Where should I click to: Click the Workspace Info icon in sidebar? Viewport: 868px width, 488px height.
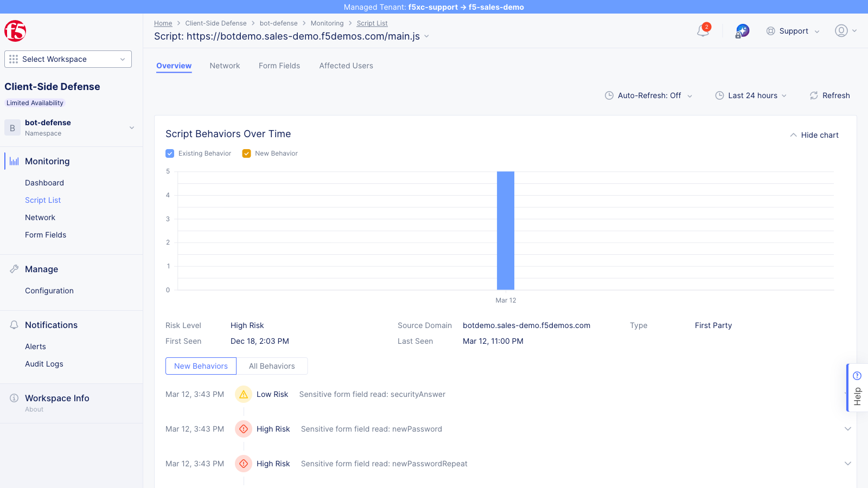(x=13, y=398)
